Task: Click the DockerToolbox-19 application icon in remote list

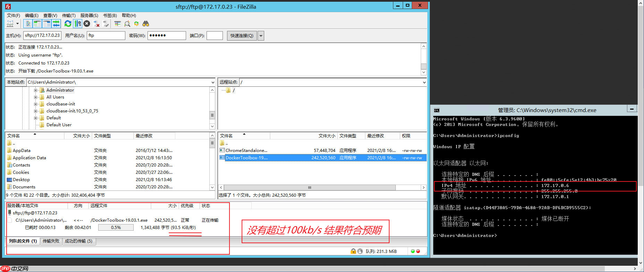Action: 222,158
